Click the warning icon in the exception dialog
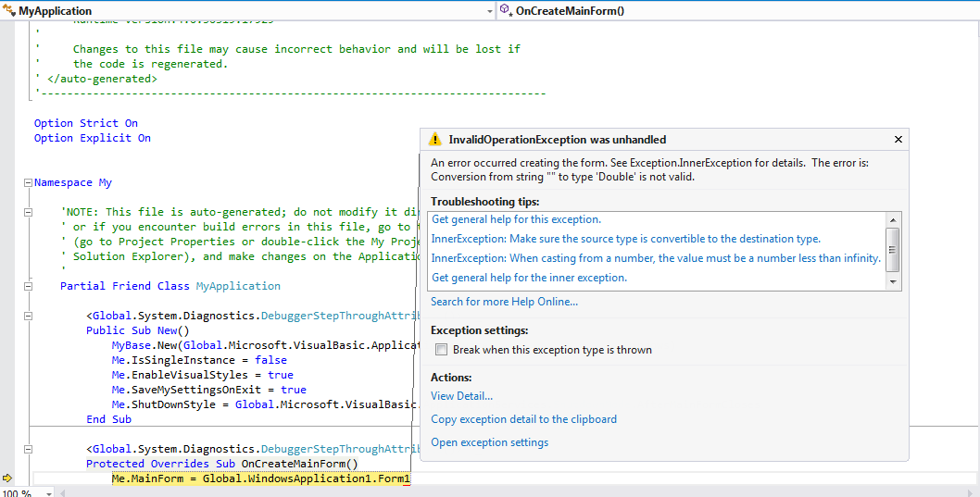980x497 pixels. click(x=434, y=140)
